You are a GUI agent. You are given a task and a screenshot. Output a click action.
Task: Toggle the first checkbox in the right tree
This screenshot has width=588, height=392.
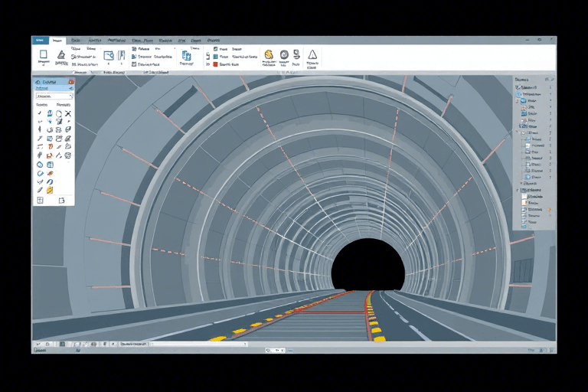[518, 89]
